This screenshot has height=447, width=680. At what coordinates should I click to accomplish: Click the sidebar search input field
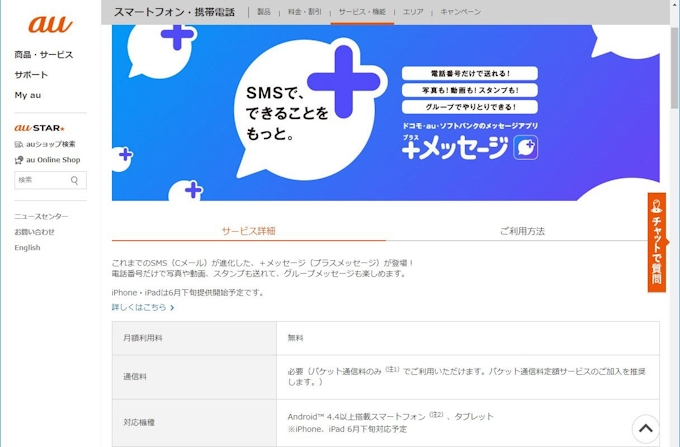point(42,181)
